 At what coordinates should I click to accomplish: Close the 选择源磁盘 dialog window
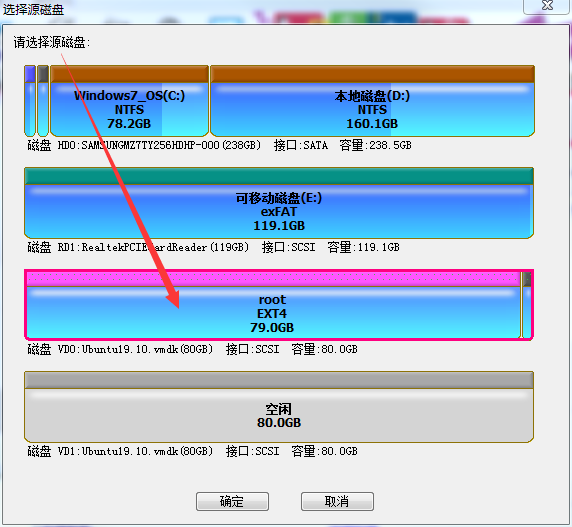pyautogui.click(x=547, y=6)
